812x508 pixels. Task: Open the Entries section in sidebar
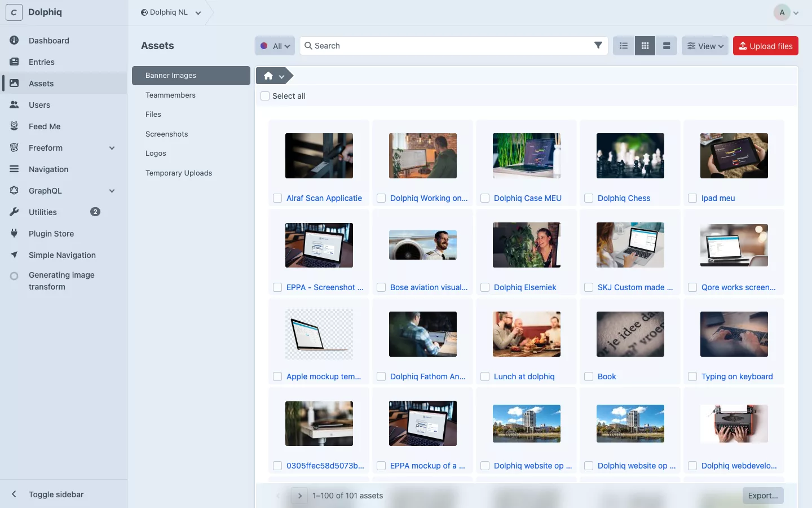(42, 62)
